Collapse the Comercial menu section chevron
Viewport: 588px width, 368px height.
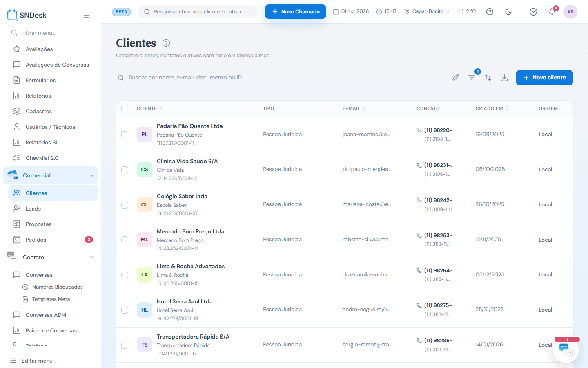pos(92,175)
